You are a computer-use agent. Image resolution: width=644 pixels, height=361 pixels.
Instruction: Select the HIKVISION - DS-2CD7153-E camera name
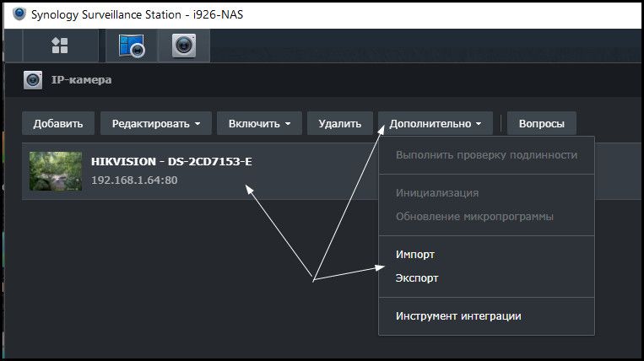(170, 162)
